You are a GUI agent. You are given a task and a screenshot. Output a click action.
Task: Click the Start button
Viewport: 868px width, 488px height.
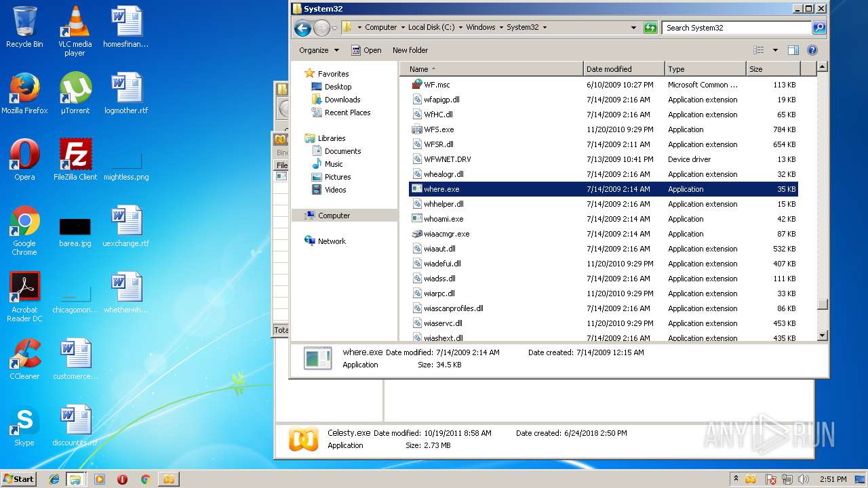click(x=18, y=479)
